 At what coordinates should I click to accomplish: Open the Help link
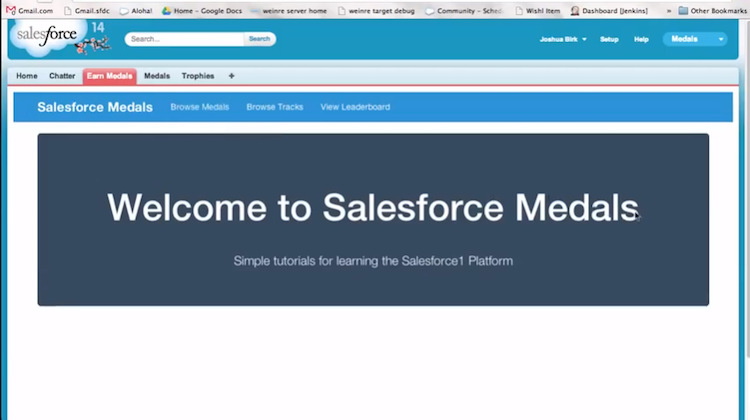point(641,39)
